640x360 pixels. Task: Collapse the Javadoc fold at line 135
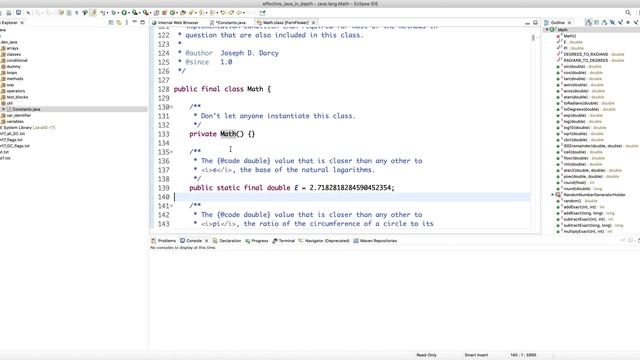(171, 152)
